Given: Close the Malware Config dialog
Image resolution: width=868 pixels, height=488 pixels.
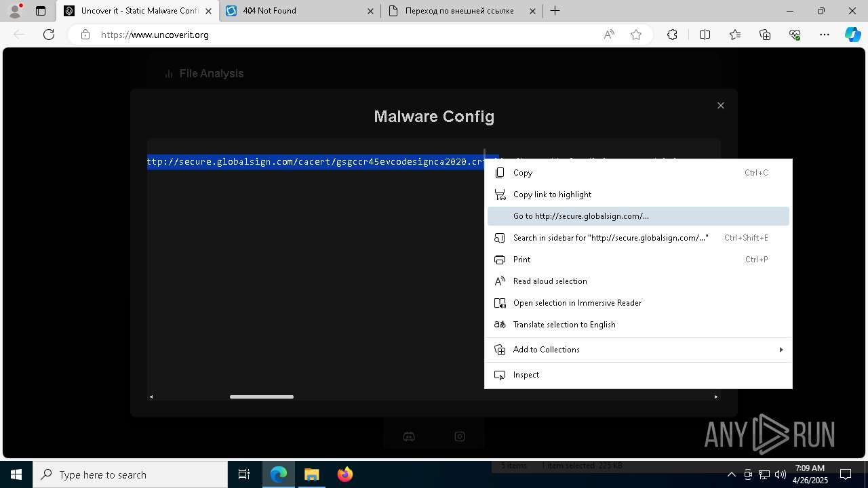Looking at the screenshot, I should click(x=721, y=105).
